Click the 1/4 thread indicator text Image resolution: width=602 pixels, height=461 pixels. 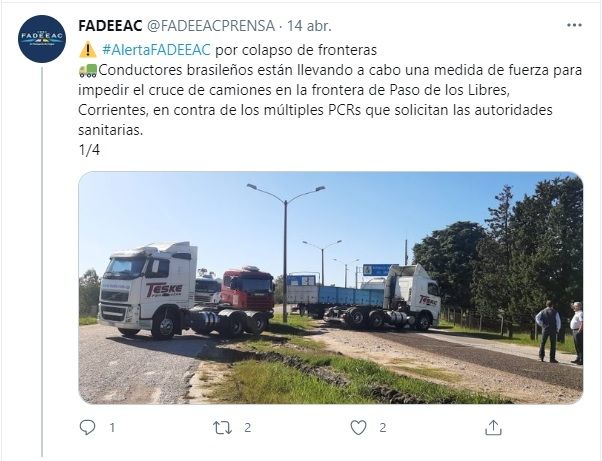[x=89, y=150]
